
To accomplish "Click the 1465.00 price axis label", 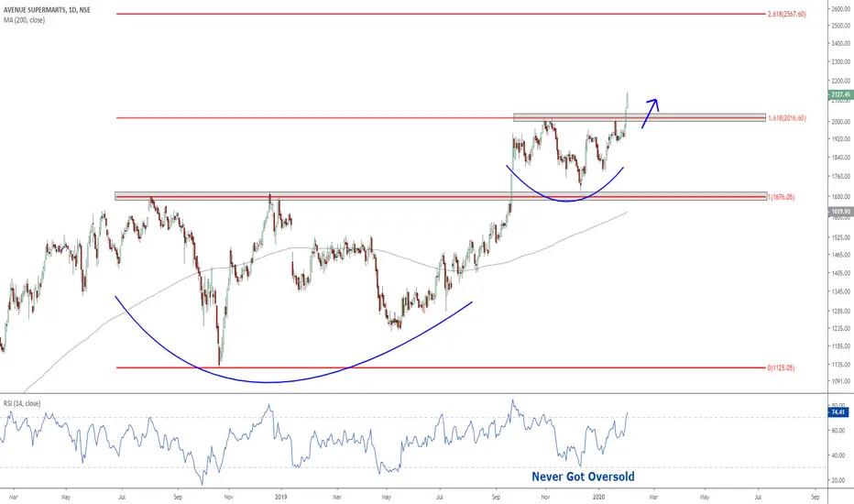I will (841, 255).
